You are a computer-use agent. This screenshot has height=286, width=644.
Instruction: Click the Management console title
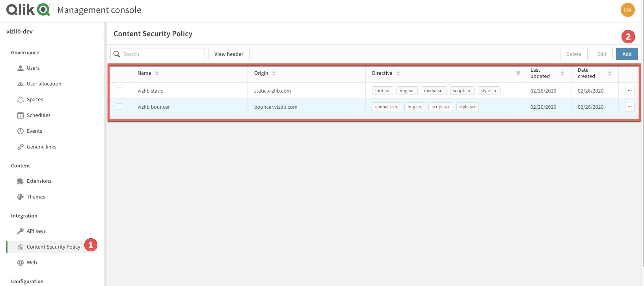click(x=99, y=10)
